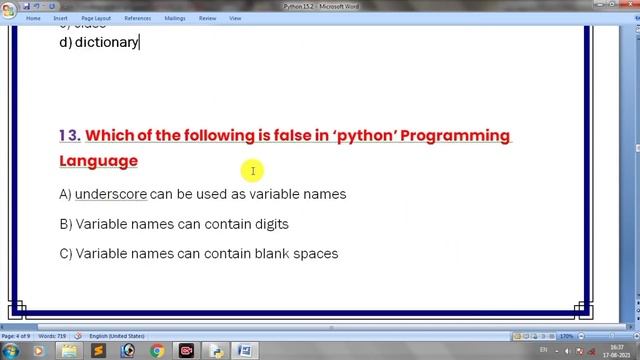Show hidden system tray icons
This screenshot has height=360, width=640.
(x=557, y=351)
